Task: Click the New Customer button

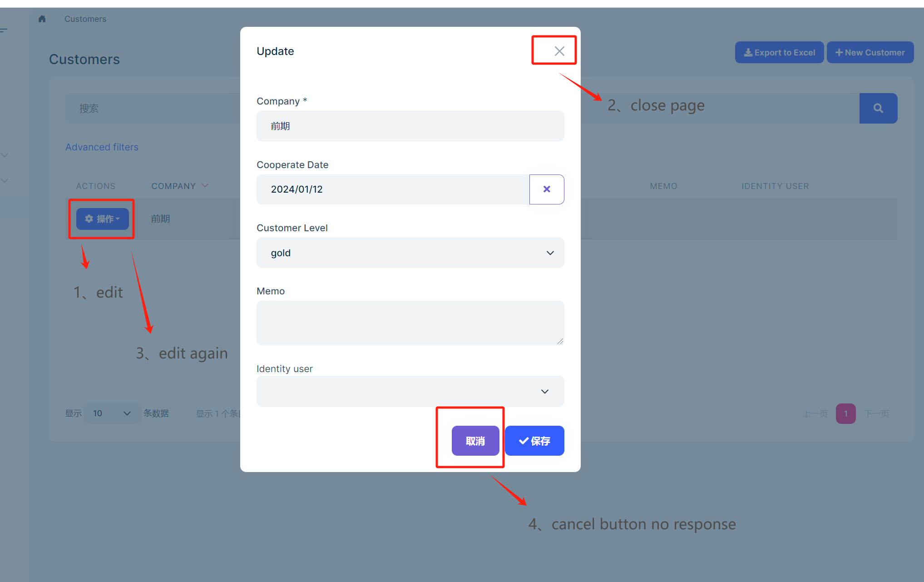Action: click(x=870, y=53)
